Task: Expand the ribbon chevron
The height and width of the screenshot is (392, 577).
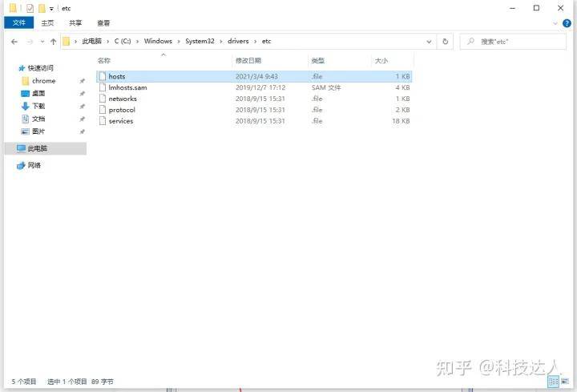Action: (555, 23)
